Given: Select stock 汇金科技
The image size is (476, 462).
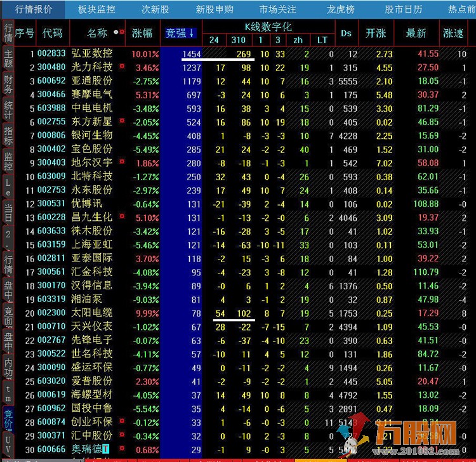Looking at the screenshot, I should tap(92, 272).
